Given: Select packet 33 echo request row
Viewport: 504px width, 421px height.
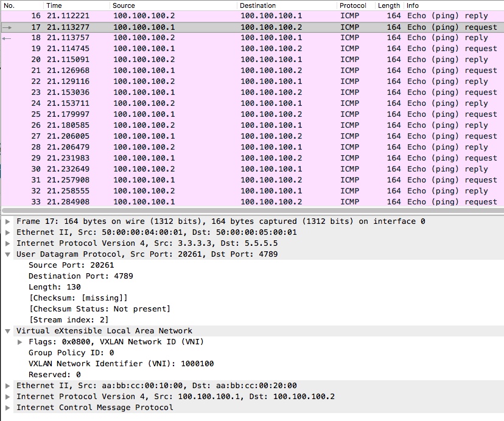Looking at the screenshot, I should pyautogui.click(x=243, y=202).
